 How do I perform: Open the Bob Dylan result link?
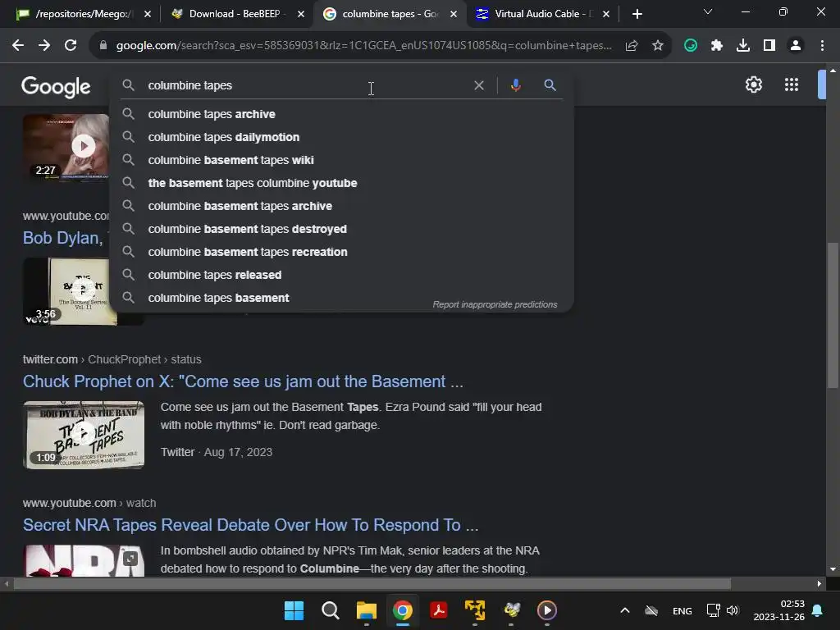click(x=63, y=238)
